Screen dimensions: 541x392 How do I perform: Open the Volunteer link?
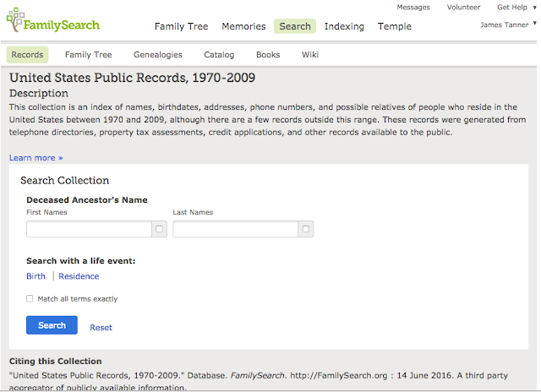click(x=463, y=8)
